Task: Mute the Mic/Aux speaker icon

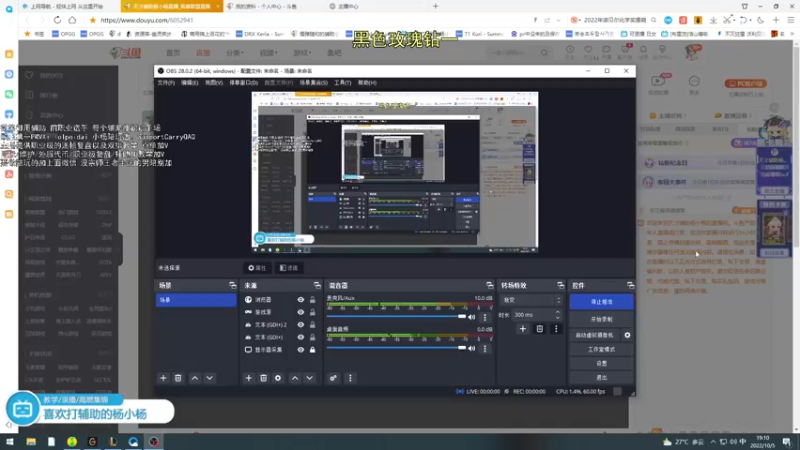Action: point(472,317)
